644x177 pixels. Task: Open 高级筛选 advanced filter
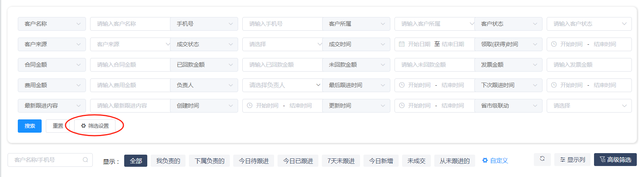tap(615, 160)
